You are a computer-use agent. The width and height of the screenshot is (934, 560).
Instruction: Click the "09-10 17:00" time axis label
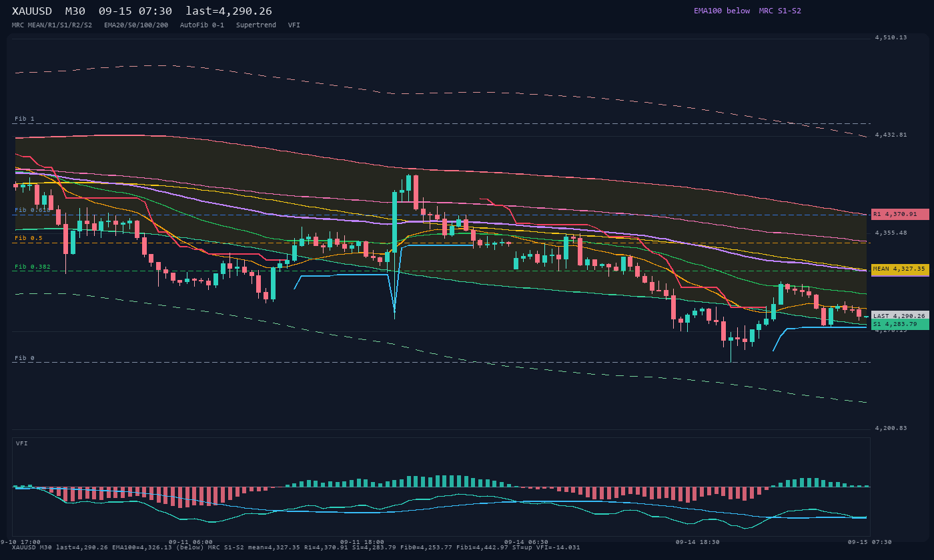[x=20, y=542]
